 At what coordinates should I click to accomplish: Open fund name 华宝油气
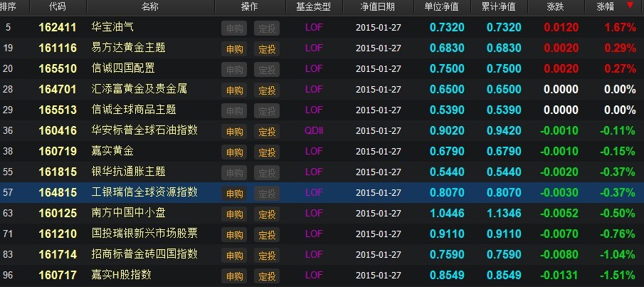pyautogui.click(x=112, y=27)
